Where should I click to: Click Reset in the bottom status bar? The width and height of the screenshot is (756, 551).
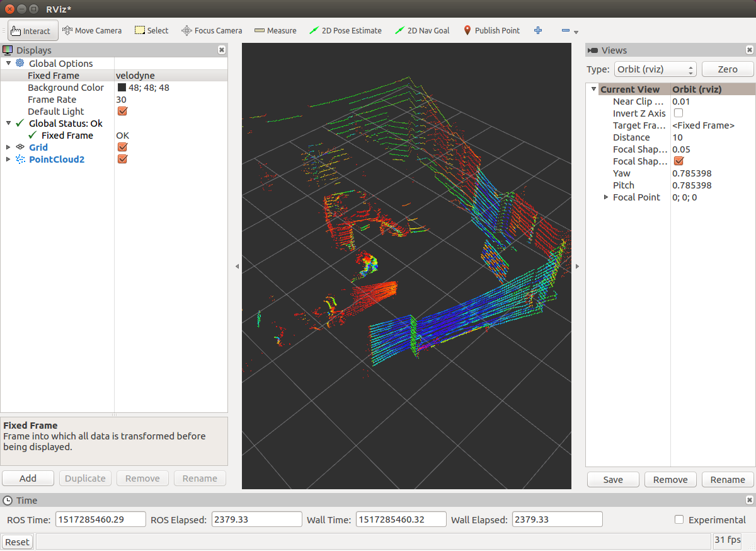[x=17, y=542]
